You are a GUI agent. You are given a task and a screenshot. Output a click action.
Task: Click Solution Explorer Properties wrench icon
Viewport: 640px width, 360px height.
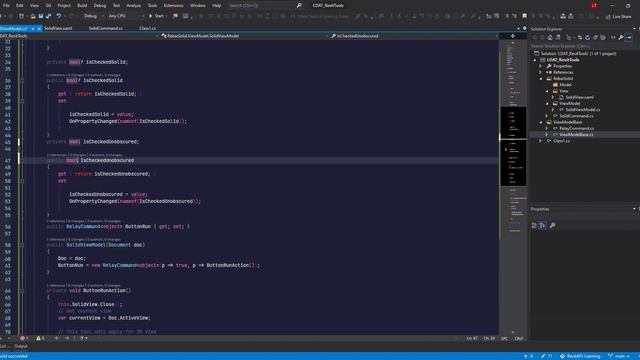pos(621,38)
